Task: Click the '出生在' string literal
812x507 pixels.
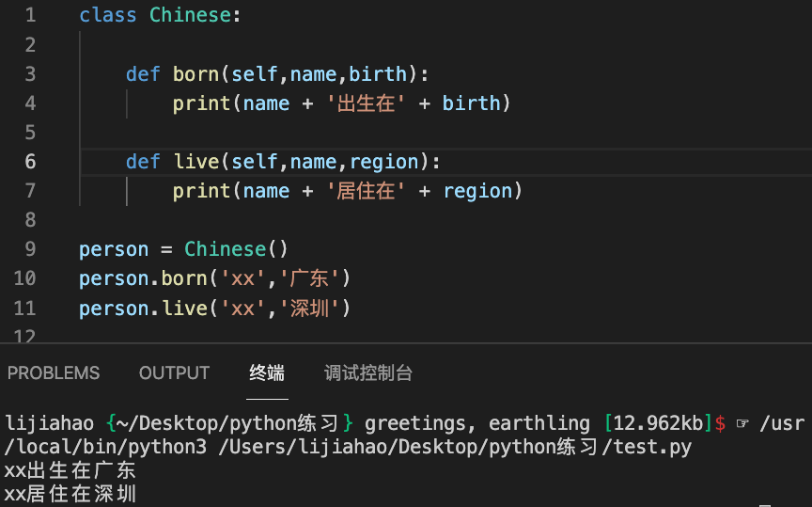Action: click(x=367, y=103)
